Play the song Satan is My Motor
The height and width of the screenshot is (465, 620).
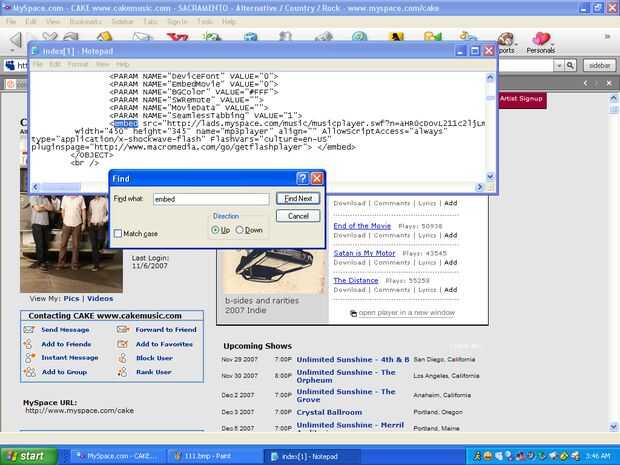(364, 253)
